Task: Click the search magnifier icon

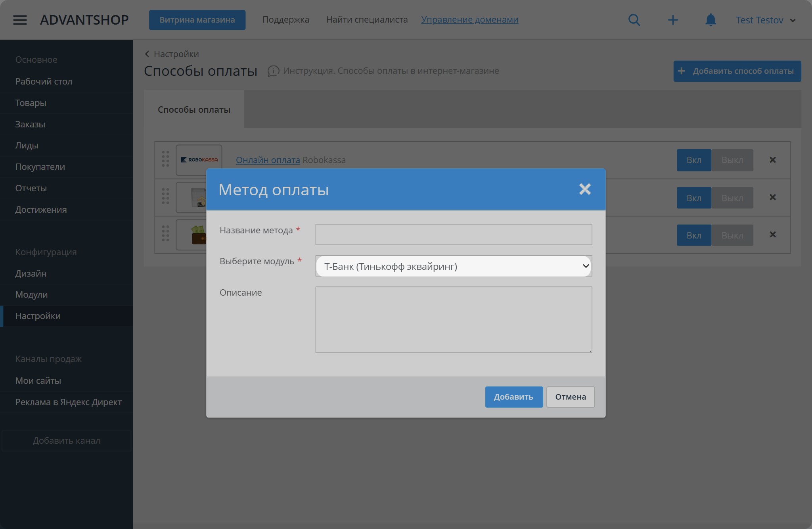Action: tap(634, 20)
